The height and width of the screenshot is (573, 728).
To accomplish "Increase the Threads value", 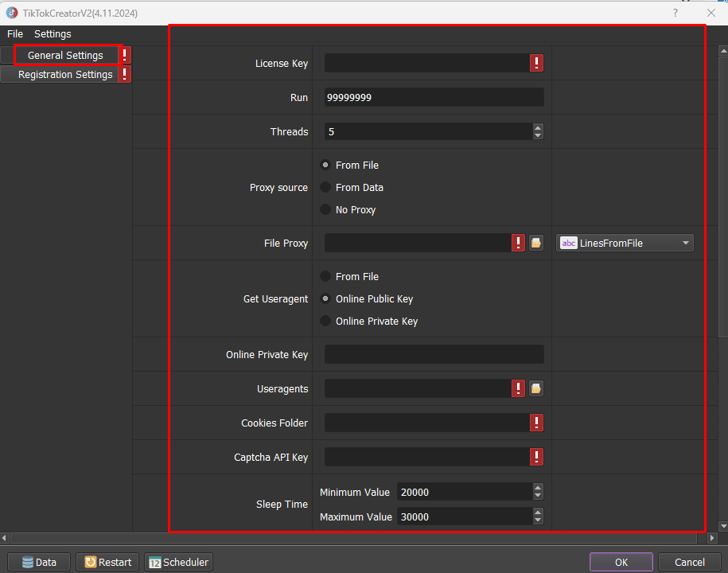I will (538, 127).
